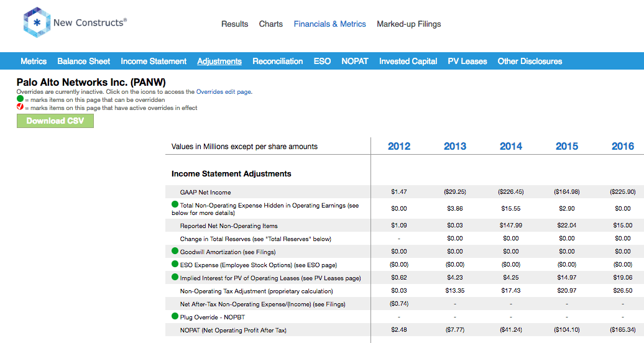Switch to the Balance Sheet tab

pos(84,62)
